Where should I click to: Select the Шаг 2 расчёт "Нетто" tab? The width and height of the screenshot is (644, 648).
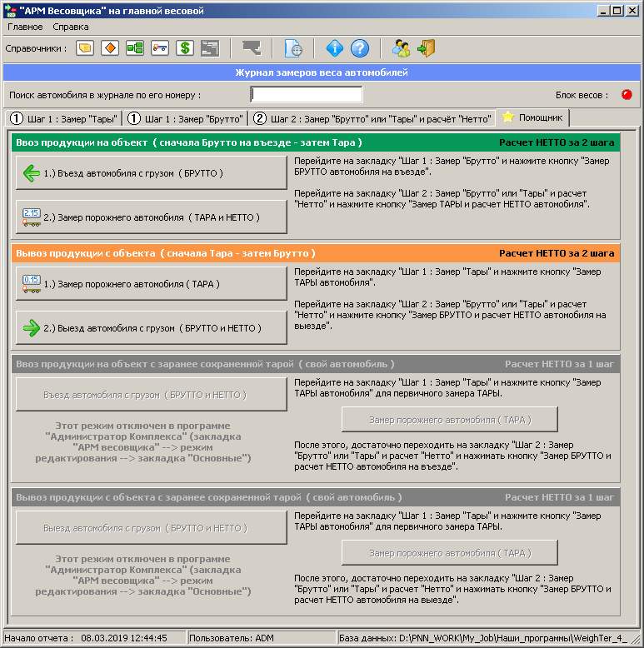(x=372, y=118)
